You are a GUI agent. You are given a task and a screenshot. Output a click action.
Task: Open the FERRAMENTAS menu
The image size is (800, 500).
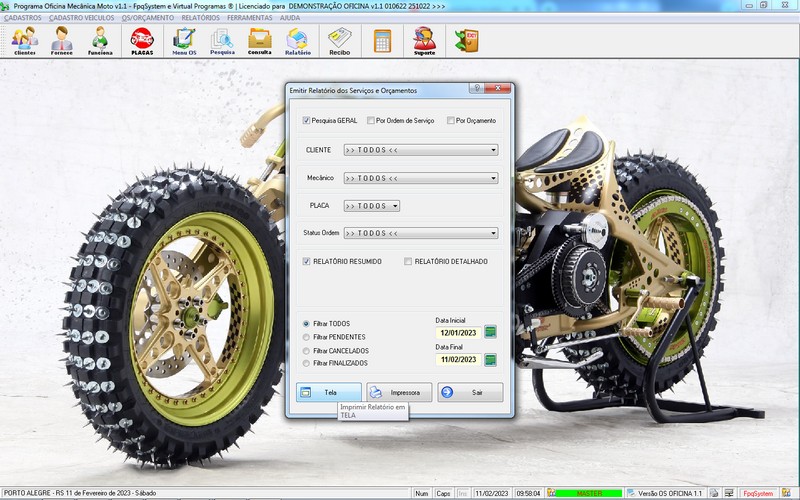(x=249, y=18)
